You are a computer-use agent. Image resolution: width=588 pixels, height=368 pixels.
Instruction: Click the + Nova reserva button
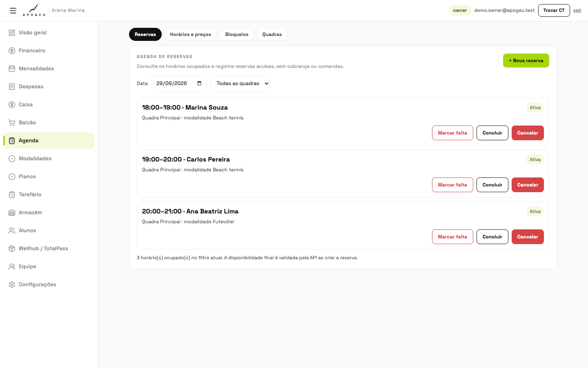(526, 61)
